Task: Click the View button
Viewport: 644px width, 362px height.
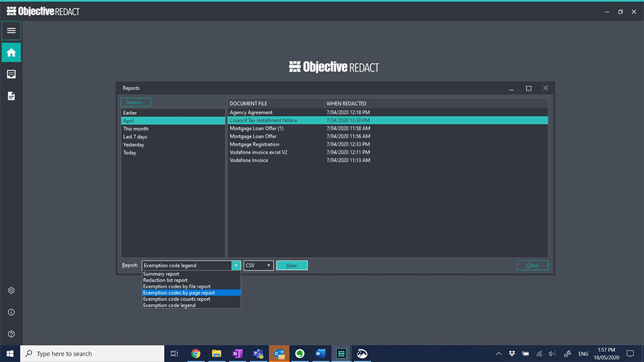Action: [x=292, y=266]
